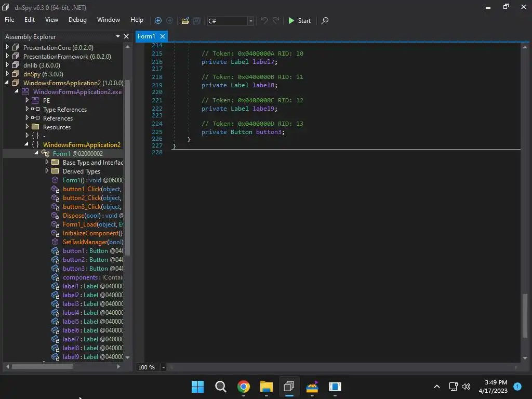Select button2_Click method in tree
Image resolution: width=532 pixels, height=399 pixels.
pos(92,198)
